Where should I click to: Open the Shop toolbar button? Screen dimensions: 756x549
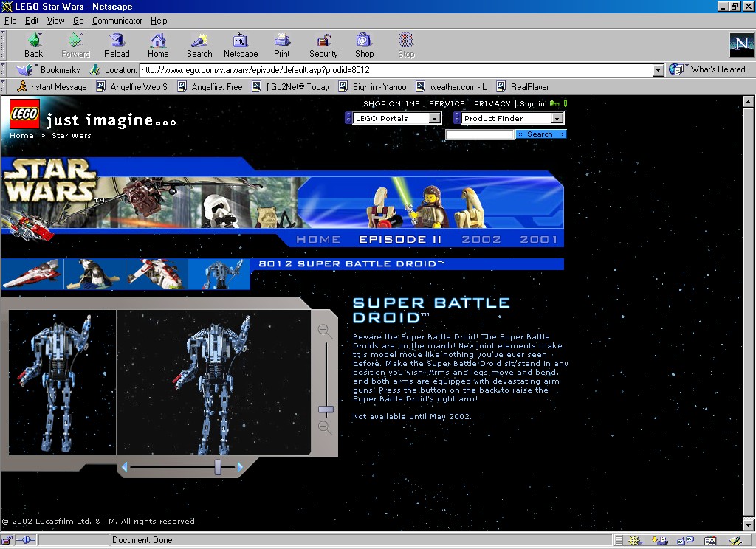click(x=365, y=45)
